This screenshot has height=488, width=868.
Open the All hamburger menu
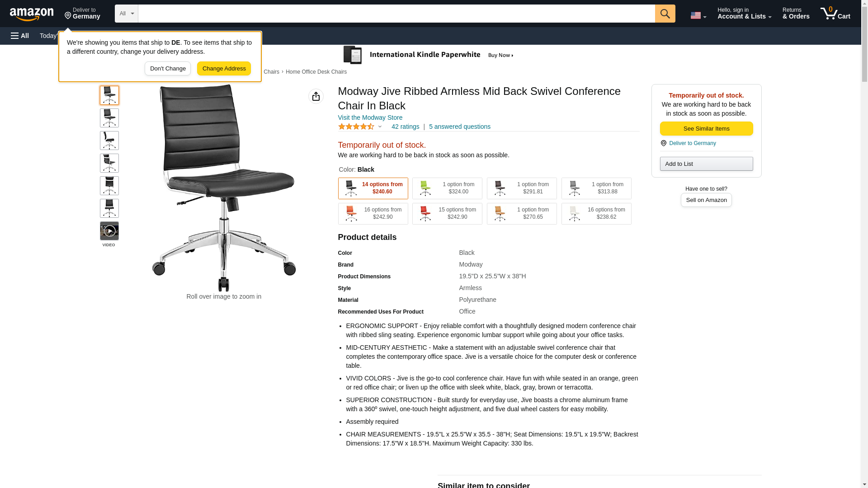click(x=20, y=36)
